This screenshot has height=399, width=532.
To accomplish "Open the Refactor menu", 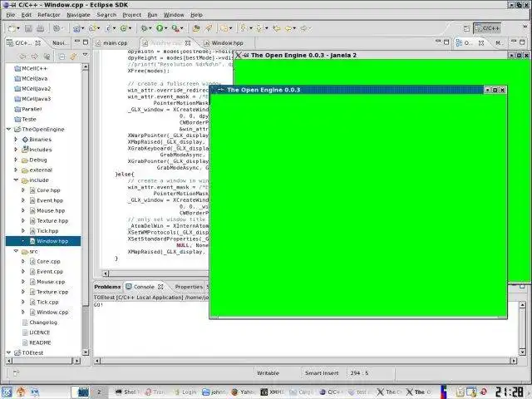I will pyautogui.click(x=49, y=15).
